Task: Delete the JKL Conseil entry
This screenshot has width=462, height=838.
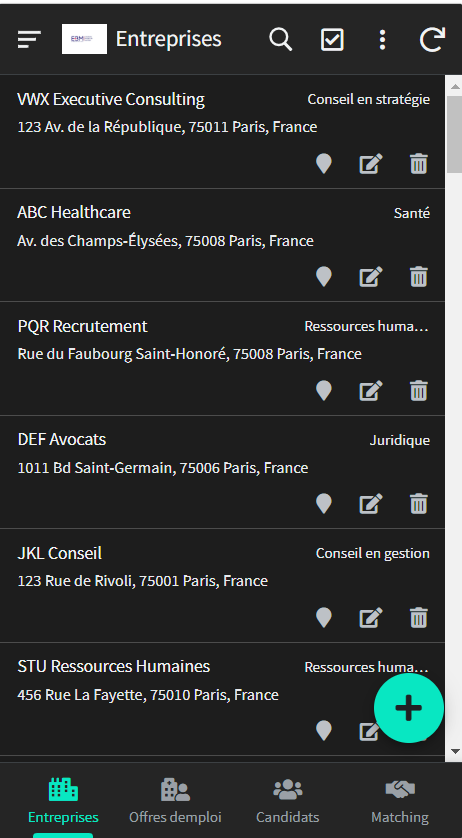Action: tap(419, 618)
